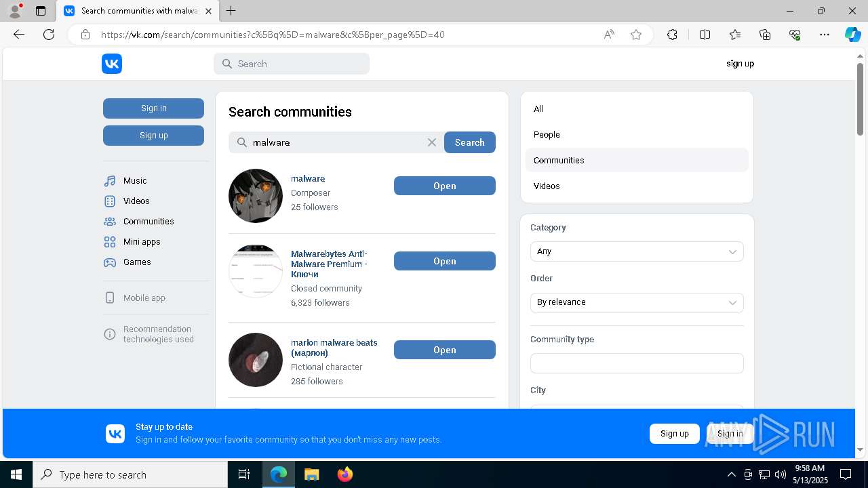
Task: Open the Edge Extensions menu
Action: (x=672, y=35)
